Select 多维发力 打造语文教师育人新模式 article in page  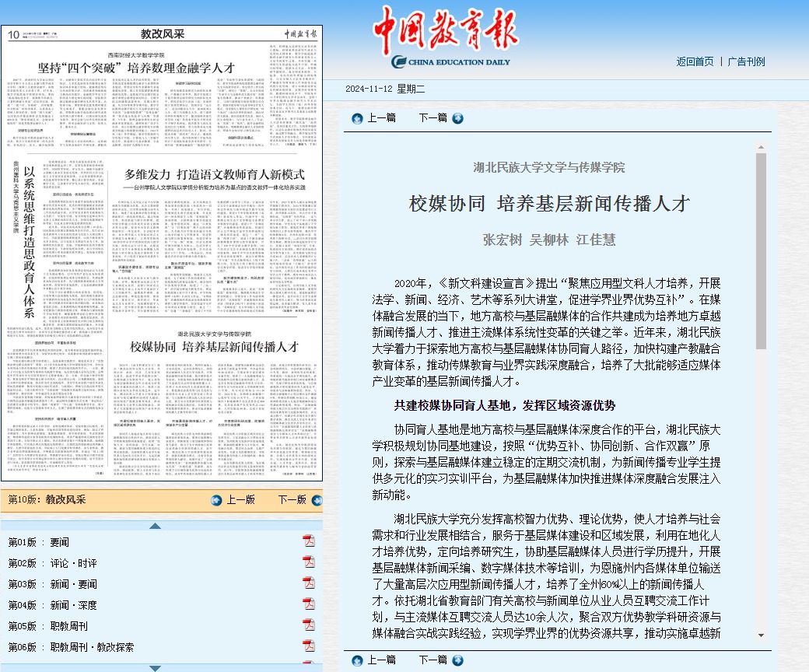pyautogui.click(x=215, y=174)
